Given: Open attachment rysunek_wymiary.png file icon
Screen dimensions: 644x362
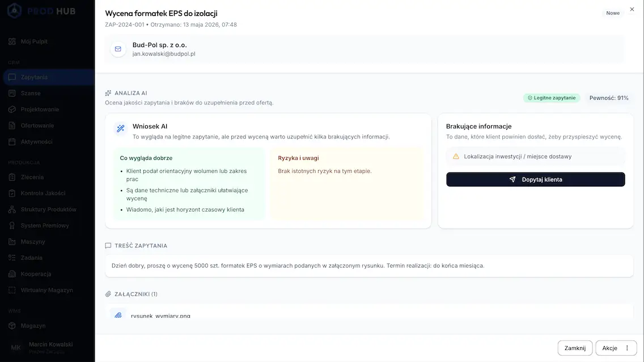Looking at the screenshot, I should coord(118,315).
